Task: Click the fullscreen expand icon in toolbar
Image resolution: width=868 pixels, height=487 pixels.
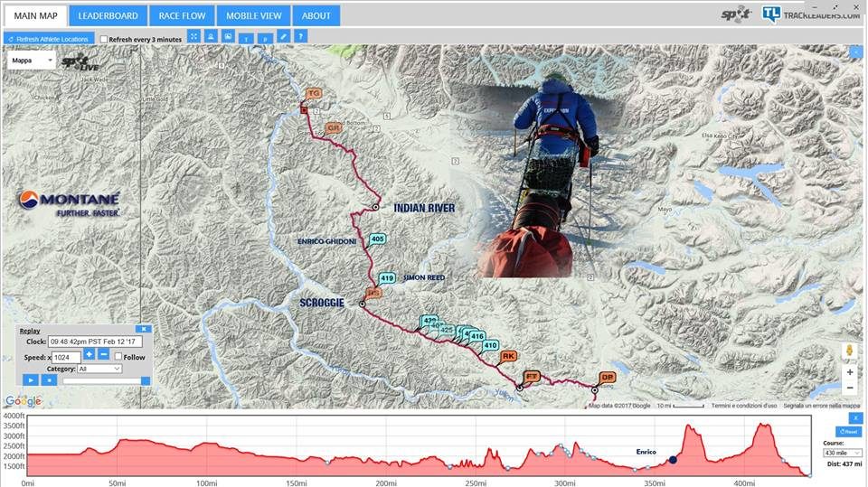Action: [193, 36]
